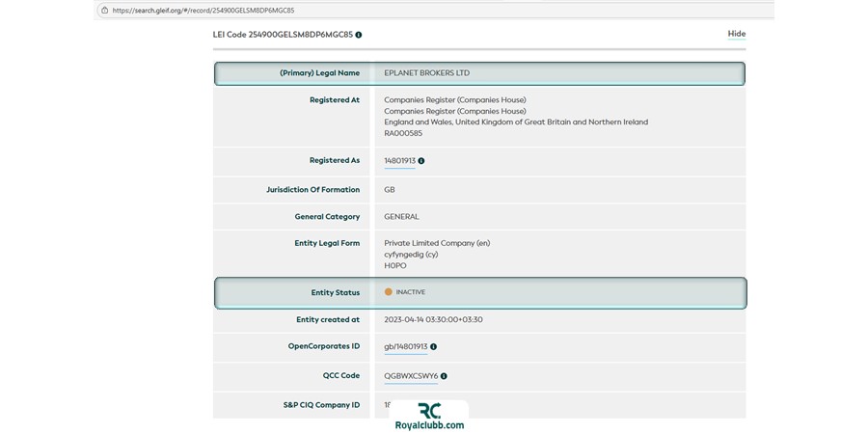868x434 pixels.
Task: Click the orange INACTIVE status dot
Action: point(389,292)
